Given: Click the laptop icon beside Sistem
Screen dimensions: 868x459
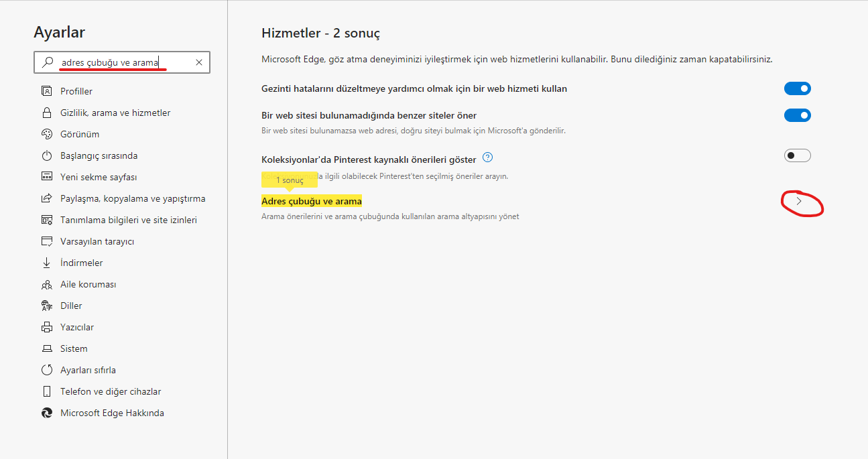Looking at the screenshot, I should [47, 348].
